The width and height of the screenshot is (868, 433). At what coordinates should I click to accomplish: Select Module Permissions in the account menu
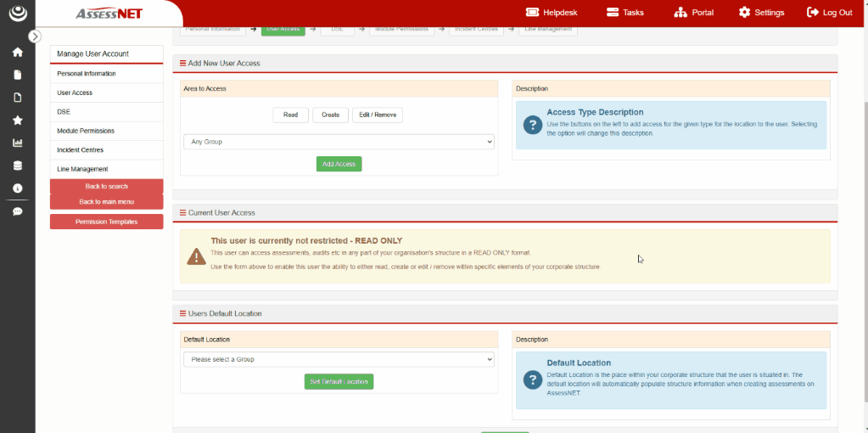coord(106,132)
